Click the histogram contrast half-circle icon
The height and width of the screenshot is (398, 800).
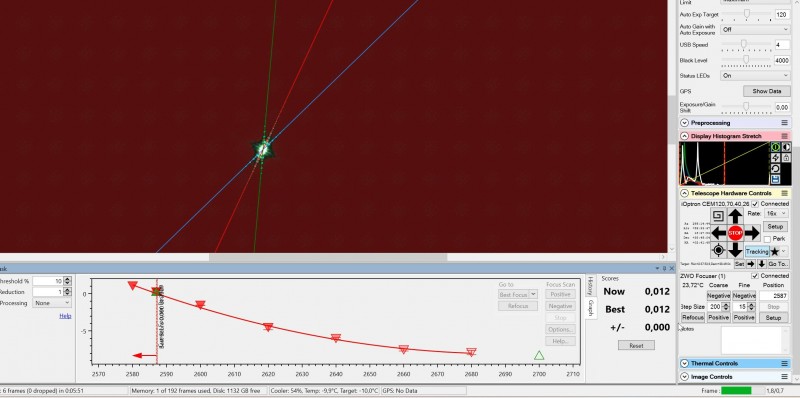click(785, 147)
